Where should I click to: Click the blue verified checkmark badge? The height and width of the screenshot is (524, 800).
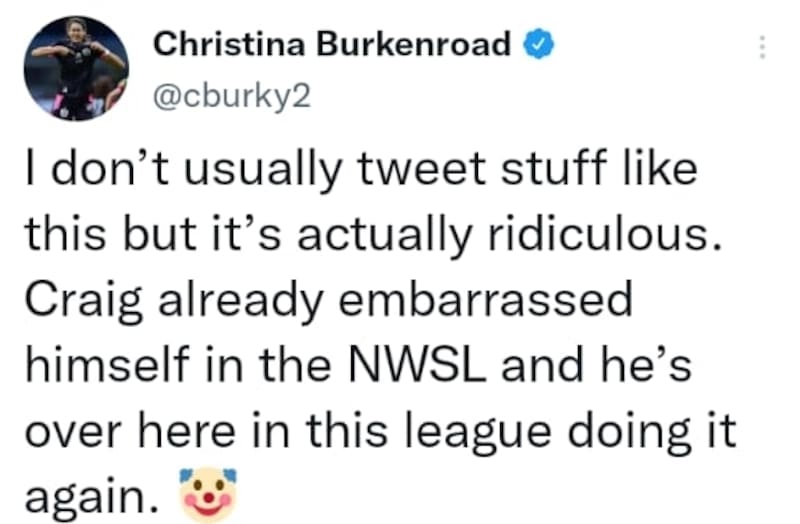coord(539,44)
